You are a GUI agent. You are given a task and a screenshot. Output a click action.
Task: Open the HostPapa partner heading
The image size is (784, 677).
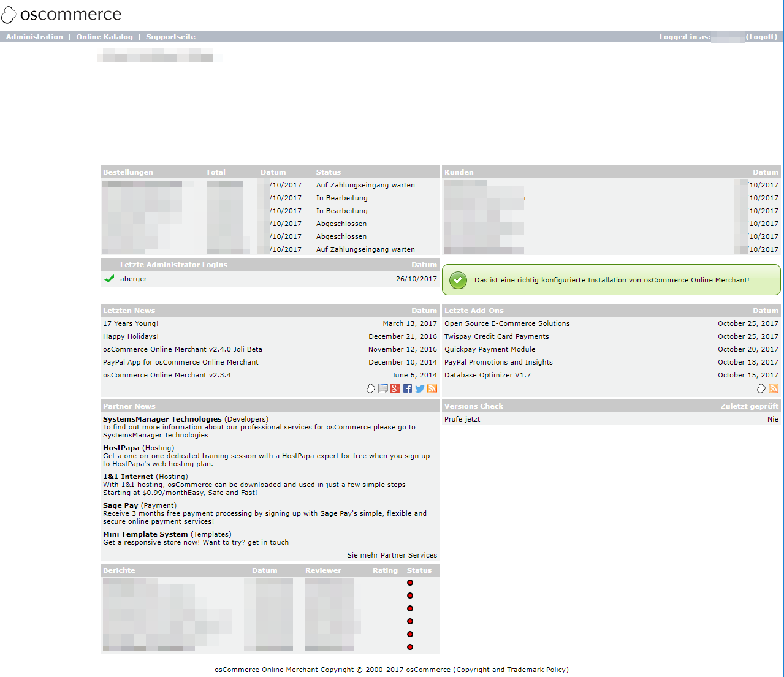click(121, 448)
